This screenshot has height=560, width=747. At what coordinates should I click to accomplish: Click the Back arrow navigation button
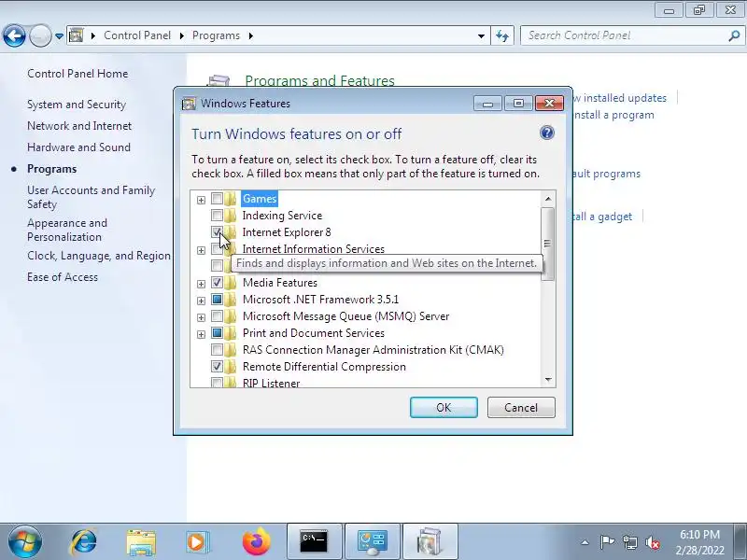click(x=14, y=35)
